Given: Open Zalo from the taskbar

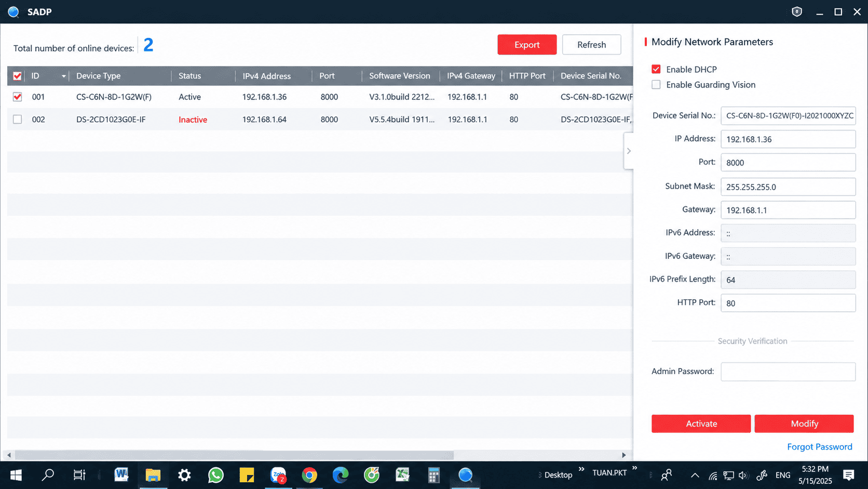Looking at the screenshot, I should click(278, 474).
